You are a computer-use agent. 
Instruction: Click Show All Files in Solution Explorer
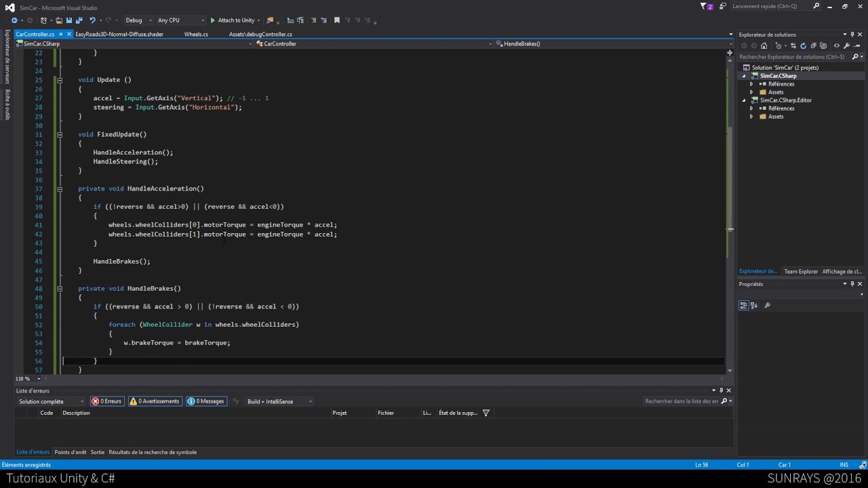tap(823, 45)
